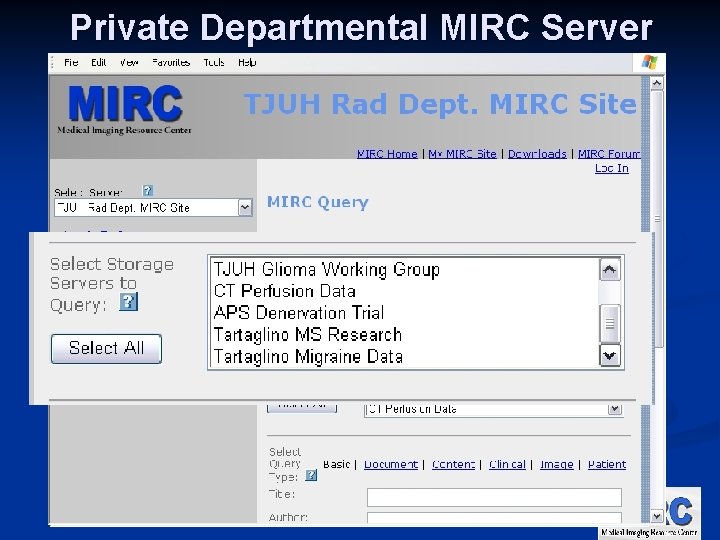Open the Tools menu
This screenshot has width=720, height=540.
(x=214, y=62)
